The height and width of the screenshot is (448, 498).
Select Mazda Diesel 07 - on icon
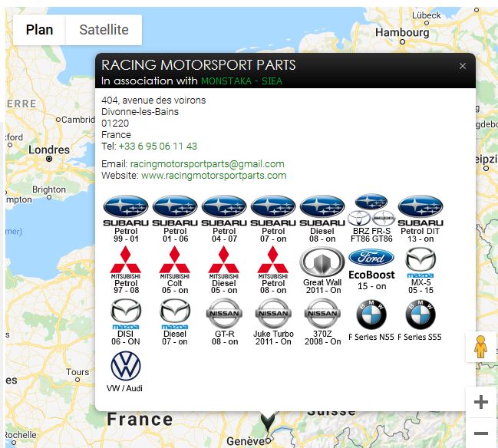[x=175, y=322]
